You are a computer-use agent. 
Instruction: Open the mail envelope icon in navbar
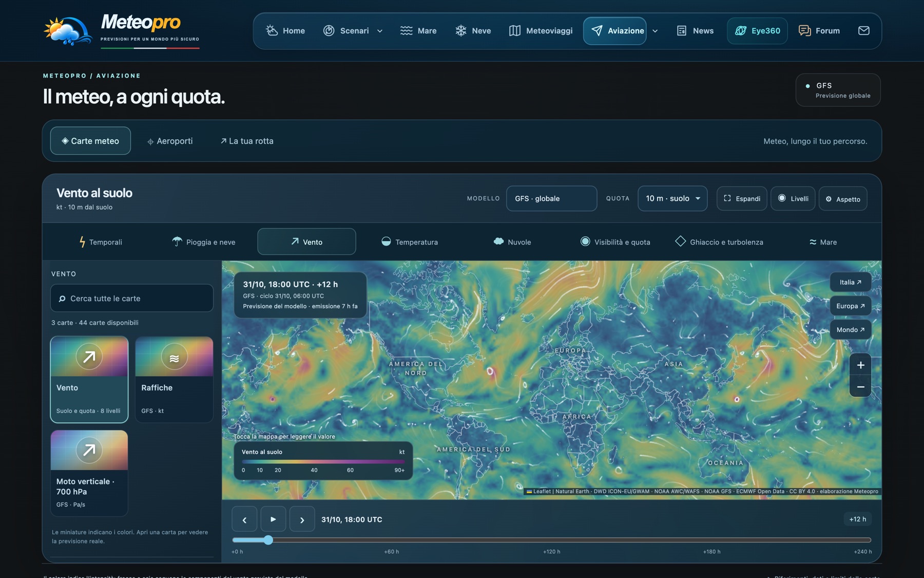click(x=863, y=31)
